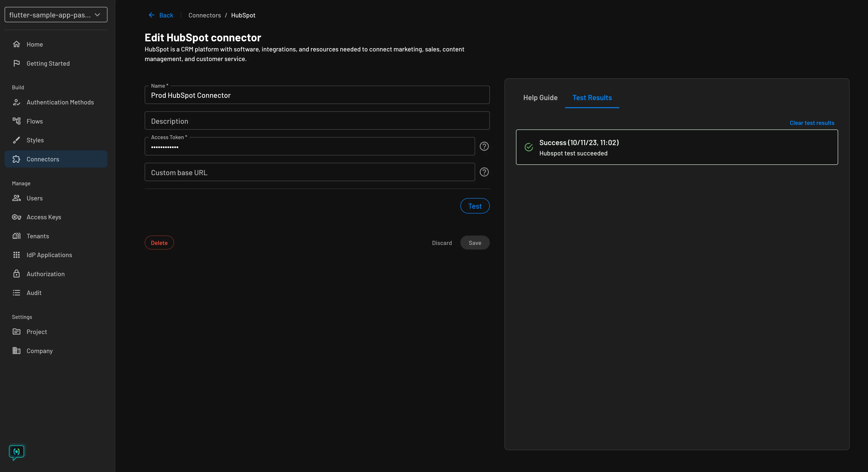Run the connector Test button
The width and height of the screenshot is (868, 472).
tap(475, 206)
